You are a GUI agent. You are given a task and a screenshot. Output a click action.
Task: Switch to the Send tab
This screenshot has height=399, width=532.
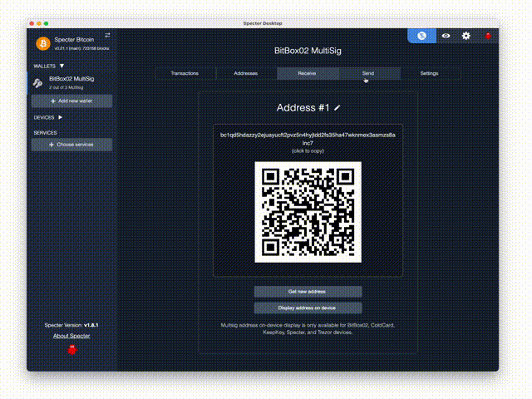point(368,73)
